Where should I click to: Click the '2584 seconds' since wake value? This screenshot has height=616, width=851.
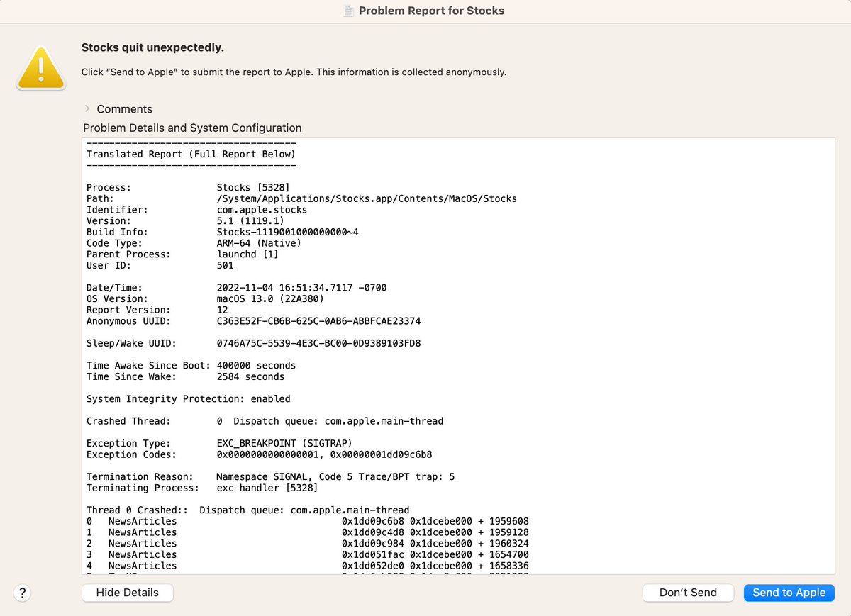(x=250, y=376)
